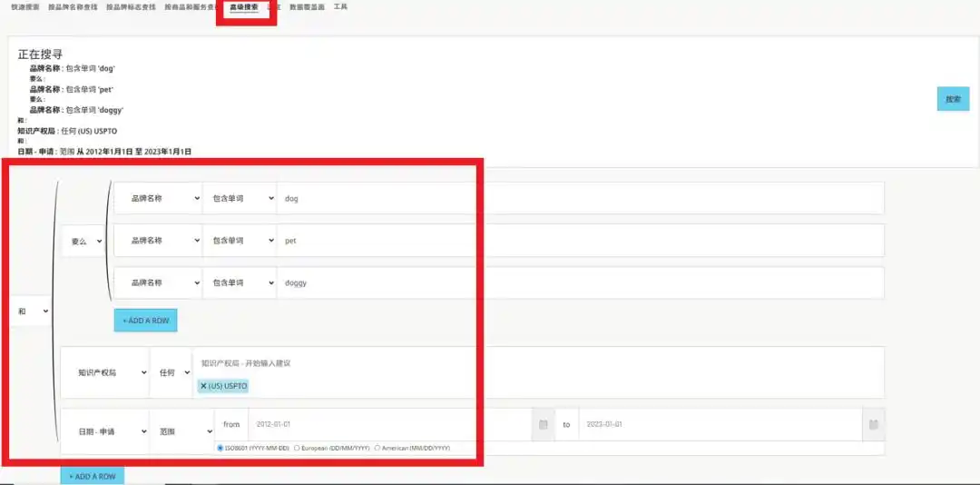Screen dimensions: 980x485
Task: Open 包含单词 dropdown in pet row
Action: (240, 241)
